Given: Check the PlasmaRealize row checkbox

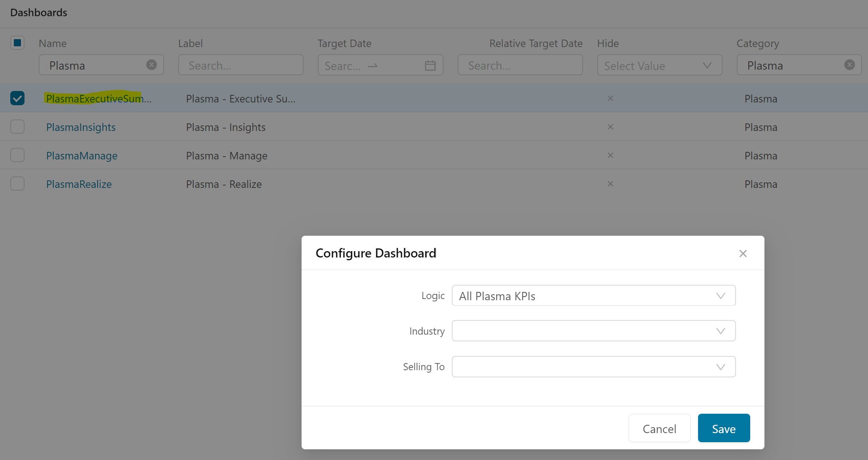Looking at the screenshot, I should pos(17,184).
